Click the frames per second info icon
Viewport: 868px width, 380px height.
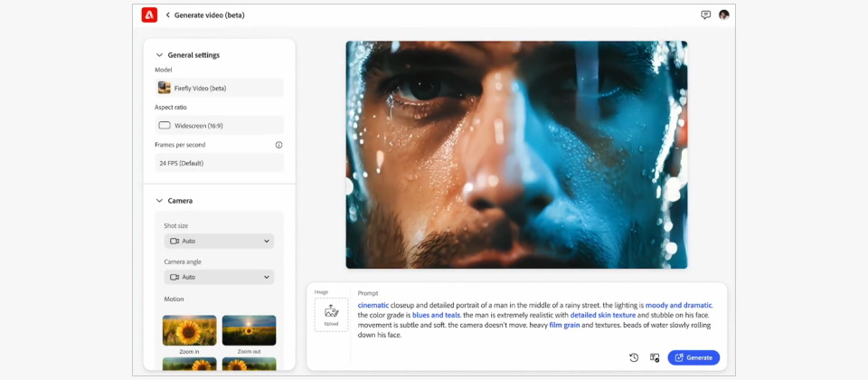[x=278, y=145]
